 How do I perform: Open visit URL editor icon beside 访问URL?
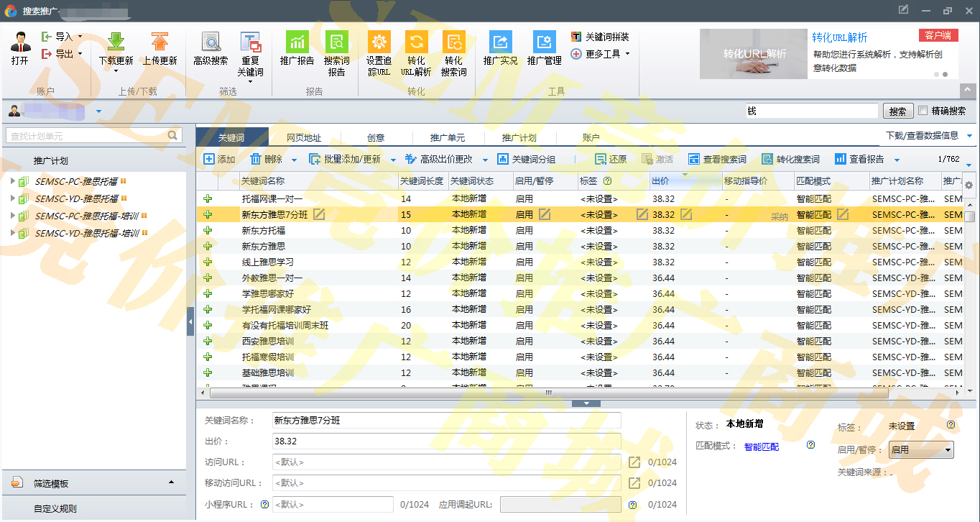(x=634, y=462)
